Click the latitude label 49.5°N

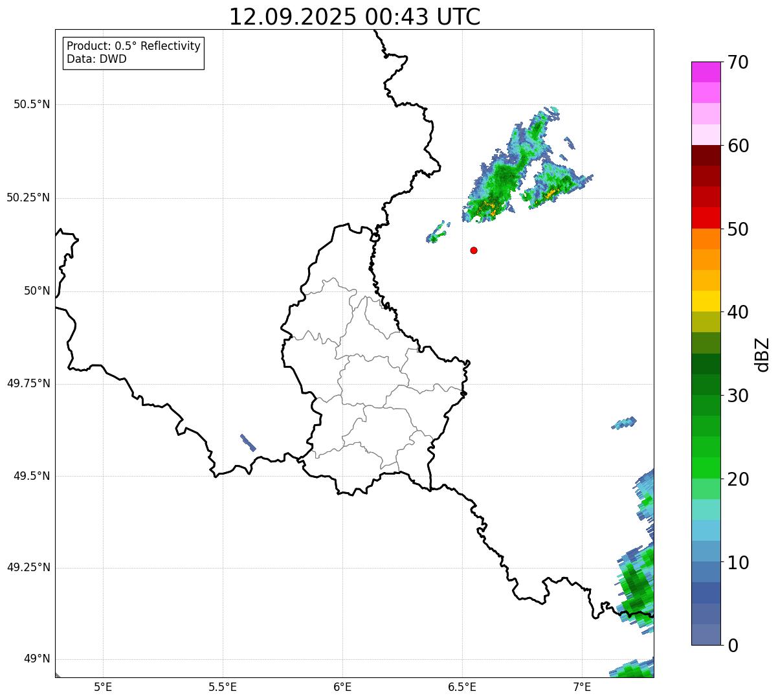32,476
